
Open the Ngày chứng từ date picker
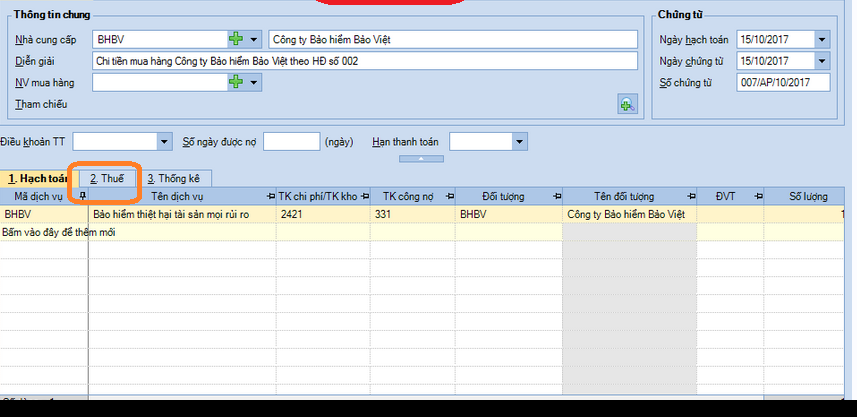coord(822,61)
